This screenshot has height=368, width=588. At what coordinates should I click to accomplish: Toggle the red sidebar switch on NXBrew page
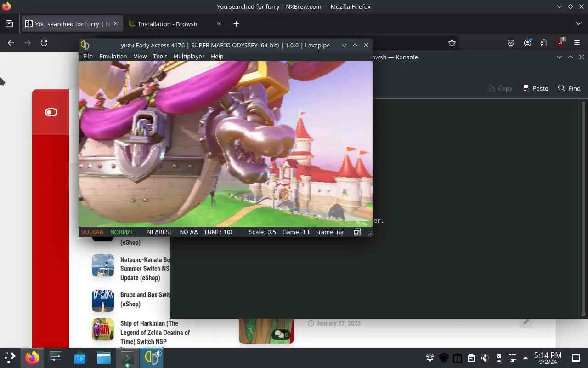pyautogui.click(x=51, y=112)
